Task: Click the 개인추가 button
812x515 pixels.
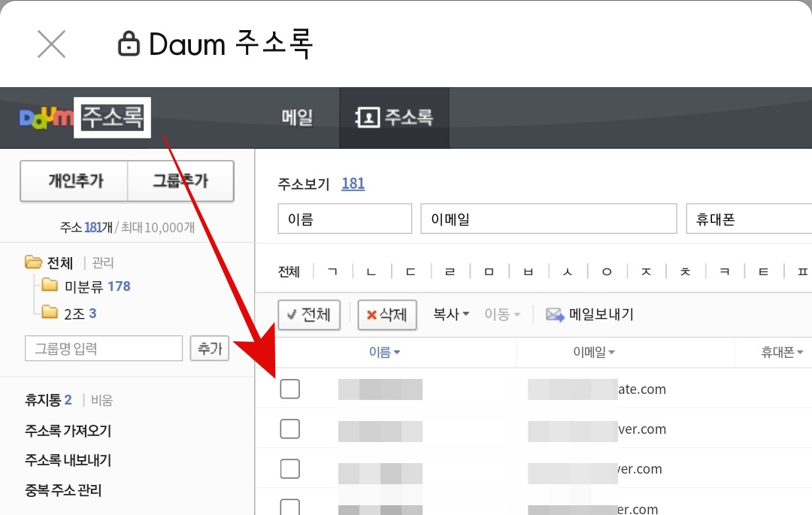Action: [x=74, y=180]
